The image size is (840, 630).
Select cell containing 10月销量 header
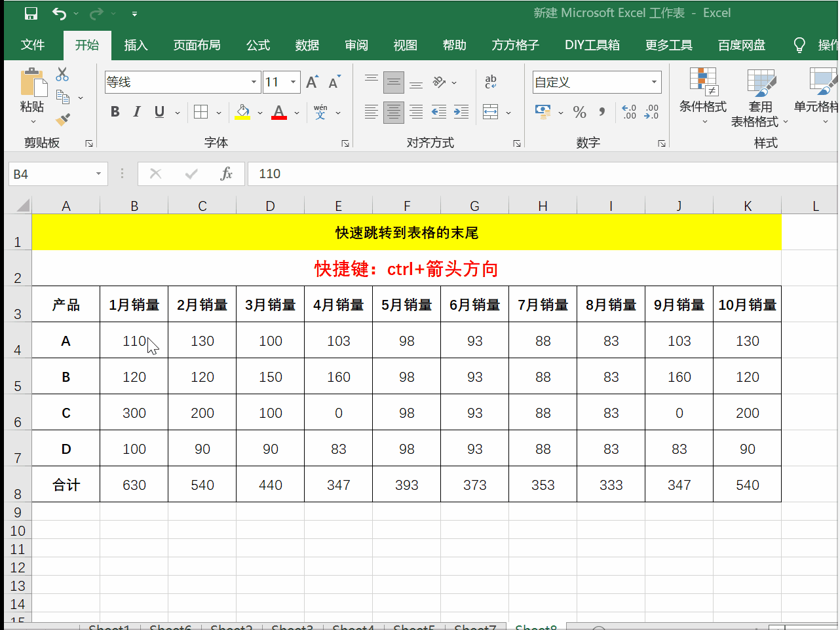[747, 305]
